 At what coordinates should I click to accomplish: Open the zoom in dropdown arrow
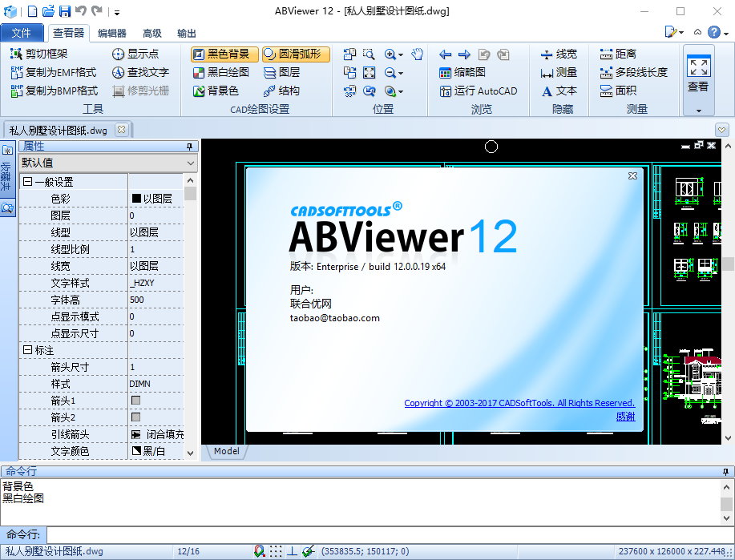point(401,54)
